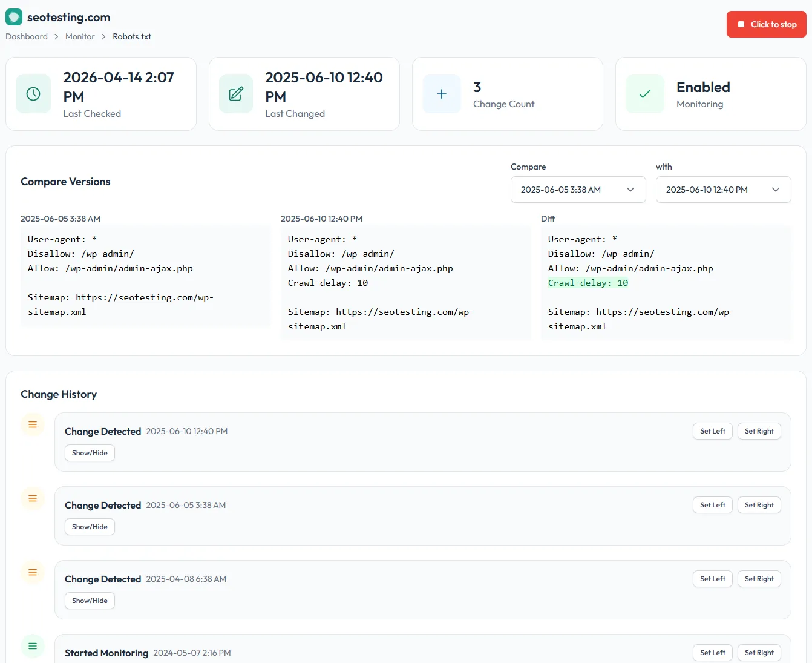Open the Compare version dropdown
812x663 pixels.
pyautogui.click(x=578, y=190)
